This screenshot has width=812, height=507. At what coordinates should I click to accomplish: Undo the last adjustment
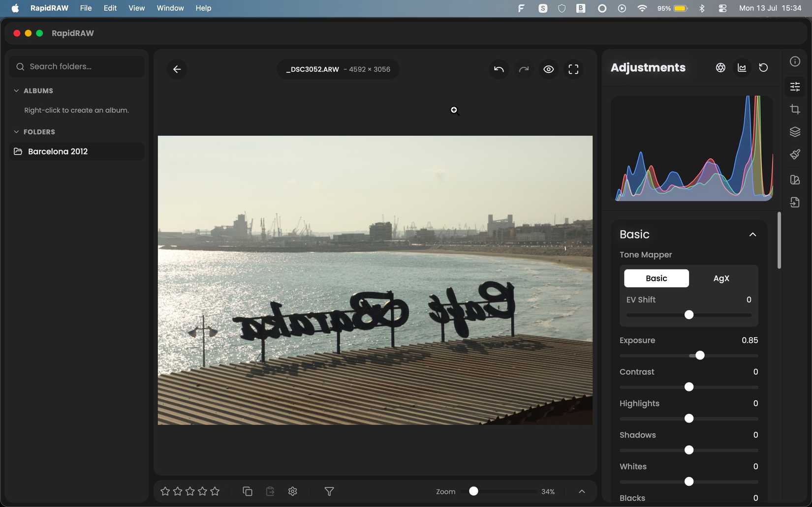[x=499, y=69]
